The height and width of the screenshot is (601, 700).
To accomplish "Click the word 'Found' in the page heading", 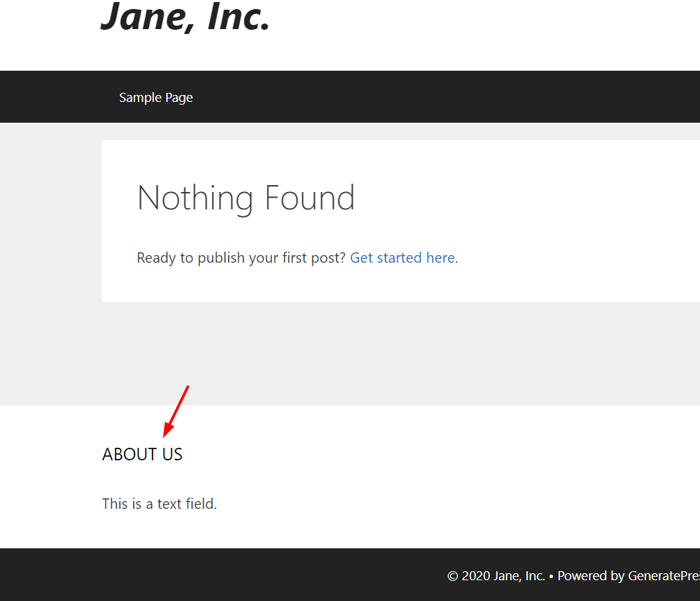I will coord(310,198).
